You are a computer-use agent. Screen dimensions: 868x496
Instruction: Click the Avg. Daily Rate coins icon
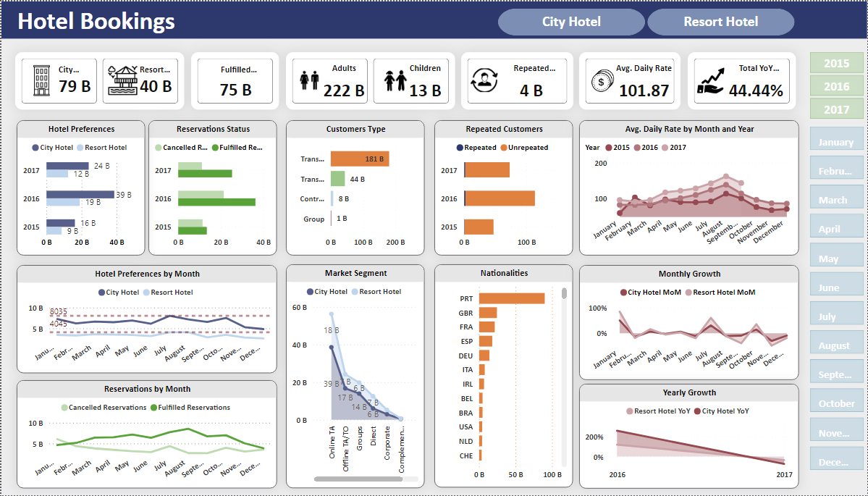pyautogui.click(x=602, y=82)
